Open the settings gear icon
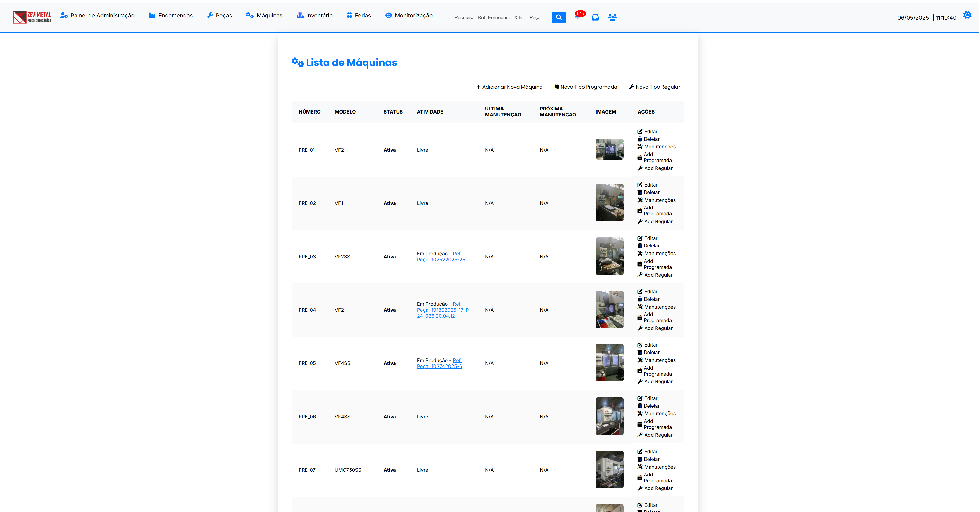Screen dimensions: 980x512 pyautogui.click(x=967, y=15)
